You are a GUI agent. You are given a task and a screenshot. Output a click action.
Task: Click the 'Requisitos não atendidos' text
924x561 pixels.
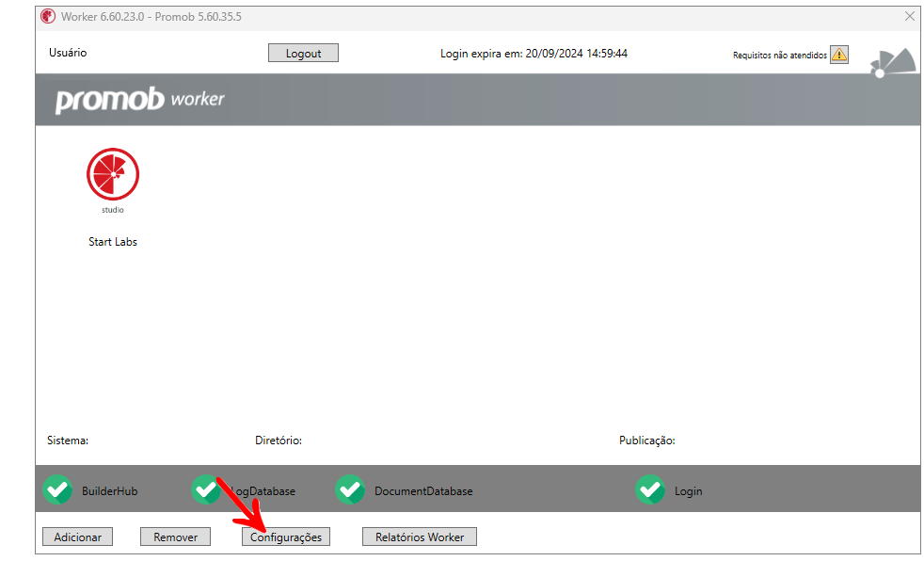point(780,56)
